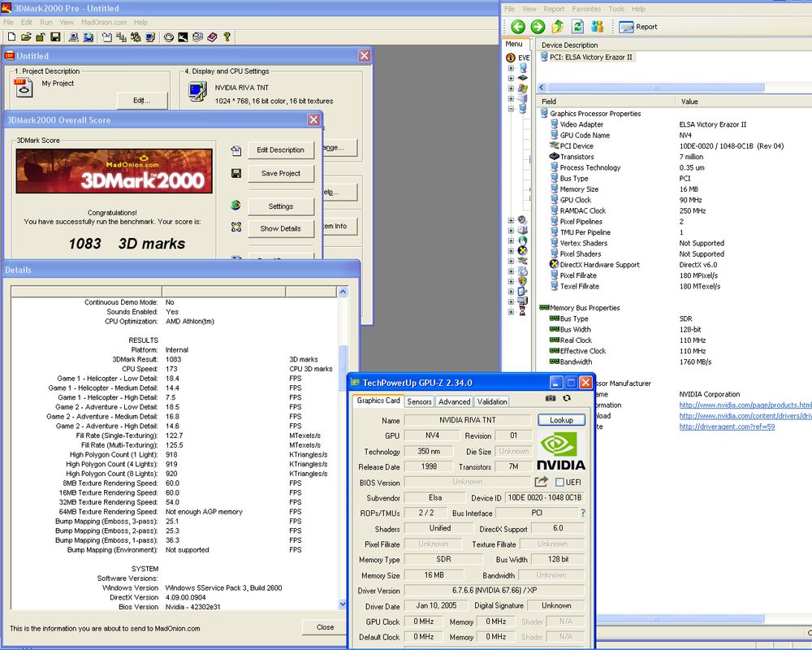Expand the first computer node in EVEREST tree
Screen dimensions: 812x650
click(511, 68)
